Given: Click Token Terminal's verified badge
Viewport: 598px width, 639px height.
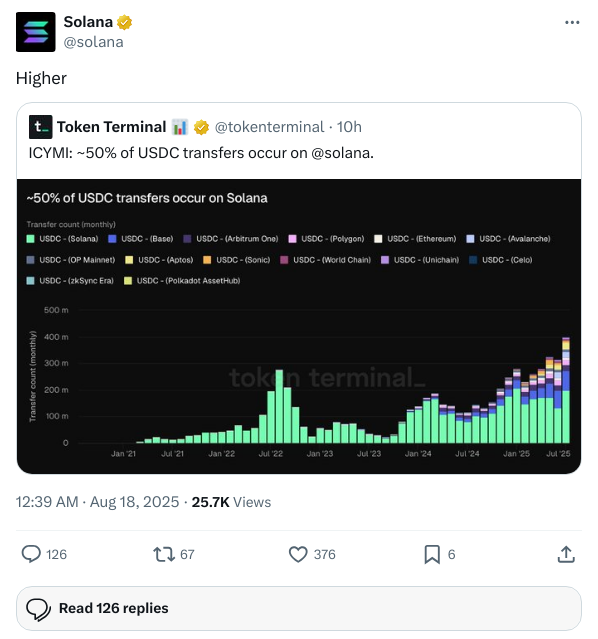Looking at the screenshot, I should tap(201, 127).
